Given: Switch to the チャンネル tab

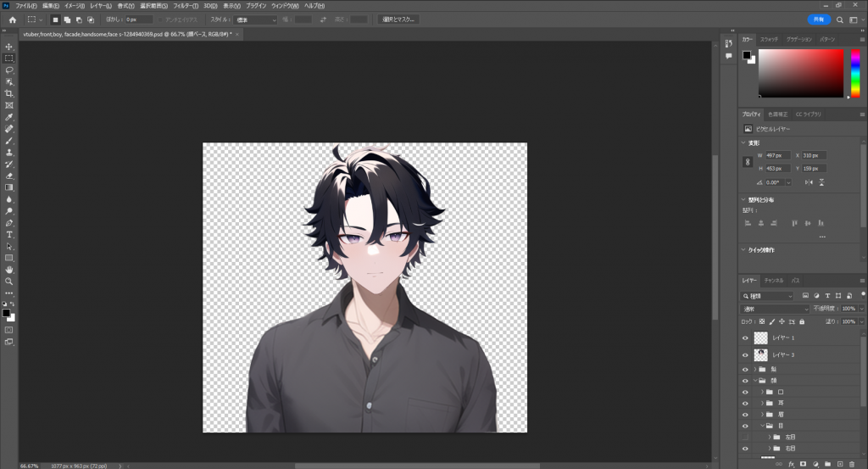Looking at the screenshot, I should pos(773,280).
